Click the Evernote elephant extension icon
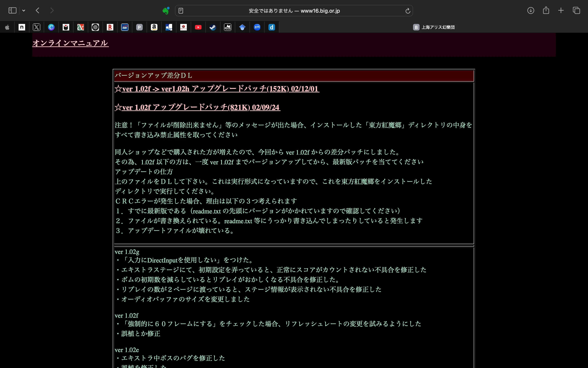 [x=166, y=10]
